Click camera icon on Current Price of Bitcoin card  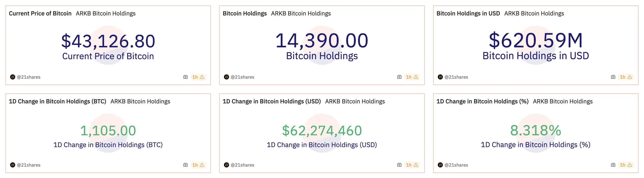185,77
